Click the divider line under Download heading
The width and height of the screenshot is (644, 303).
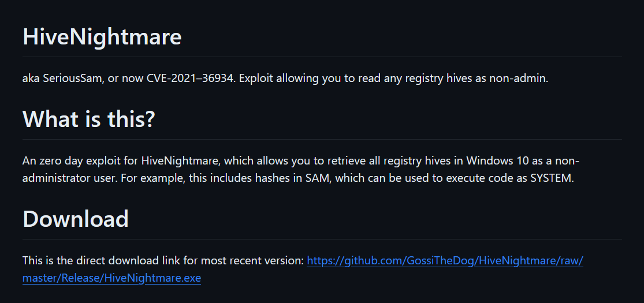point(322,239)
